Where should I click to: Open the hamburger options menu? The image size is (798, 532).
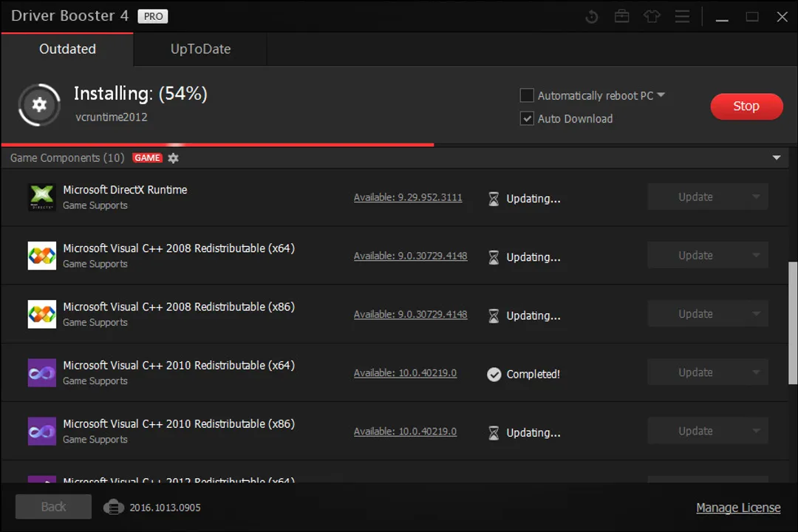click(682, 17)
